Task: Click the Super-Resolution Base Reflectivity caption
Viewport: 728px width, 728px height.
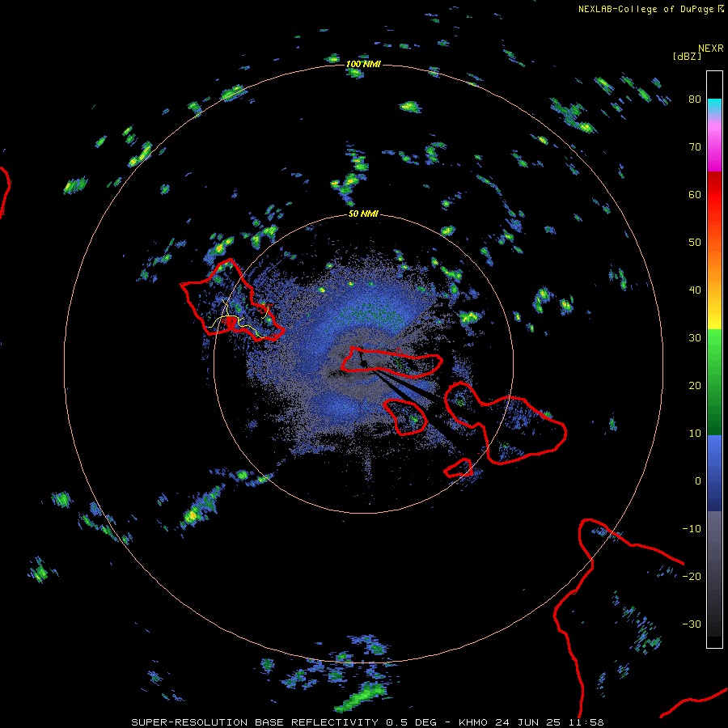Action: click(x=368, y=722)
